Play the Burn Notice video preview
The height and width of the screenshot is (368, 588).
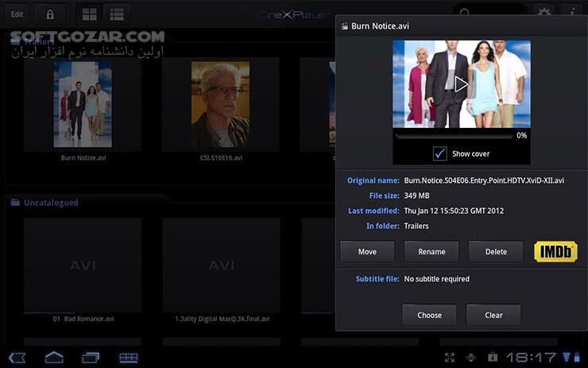[461, 84]
